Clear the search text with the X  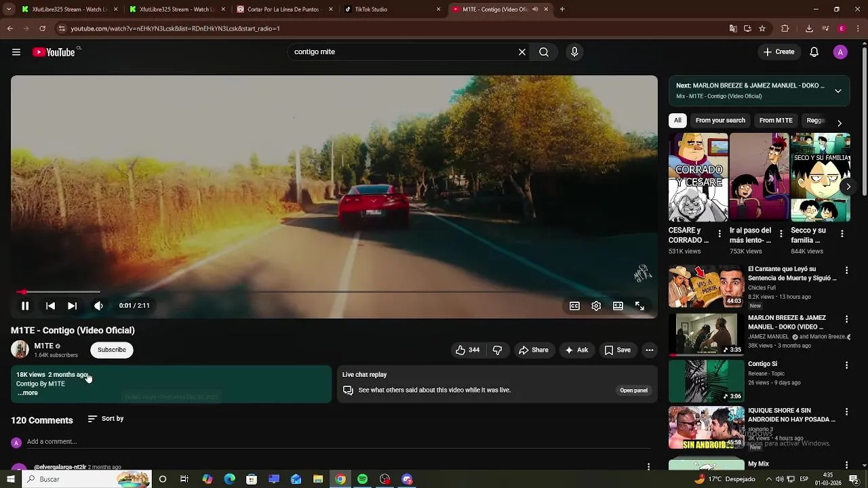coord(522,52)
